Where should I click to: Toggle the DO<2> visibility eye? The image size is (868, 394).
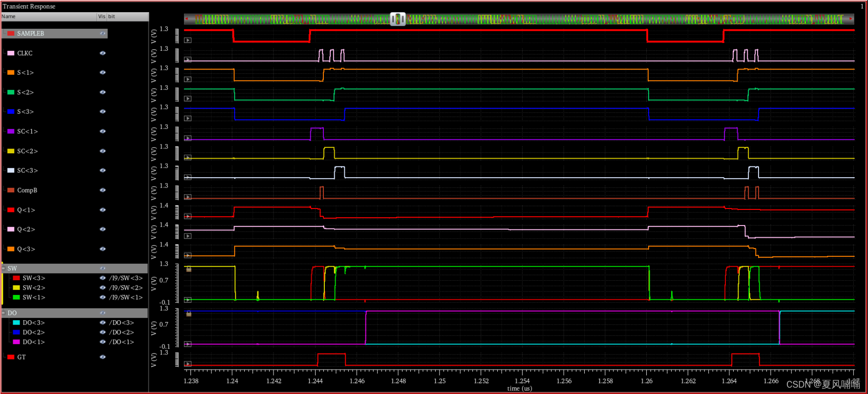(x=103, y=332)
